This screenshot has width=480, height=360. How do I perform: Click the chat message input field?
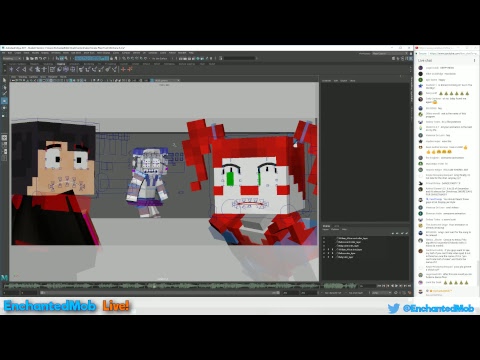point(447,295)
